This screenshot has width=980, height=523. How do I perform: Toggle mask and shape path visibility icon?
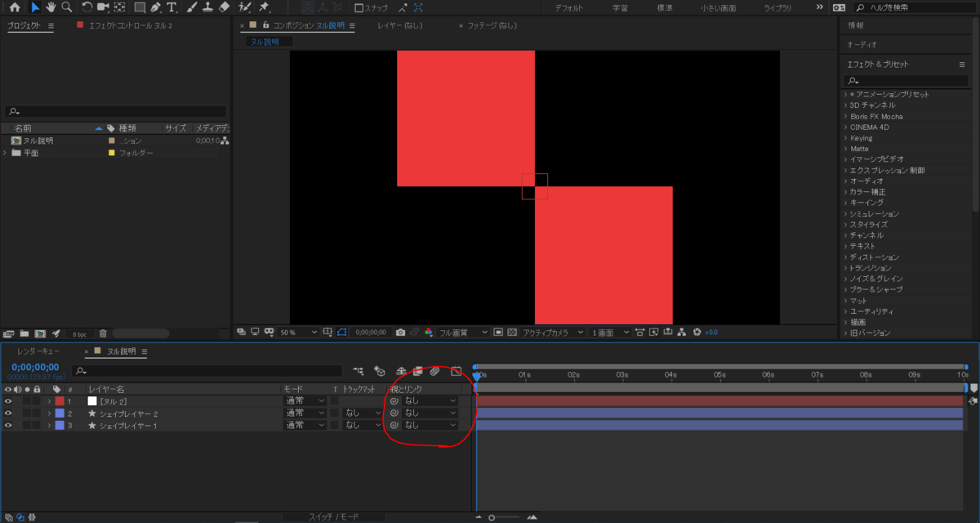click(x=342, y=333)
